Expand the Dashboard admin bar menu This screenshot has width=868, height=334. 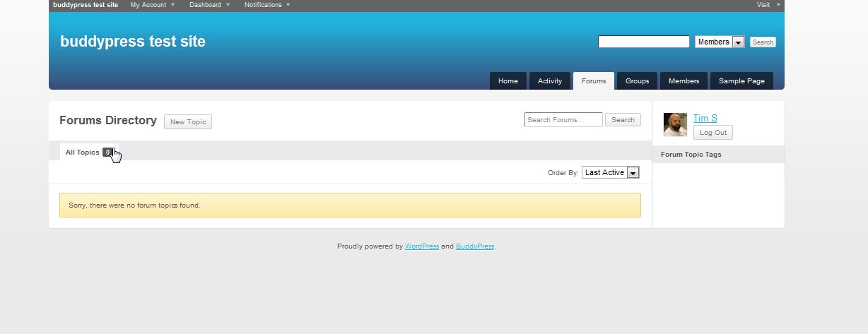click(210, 5)
